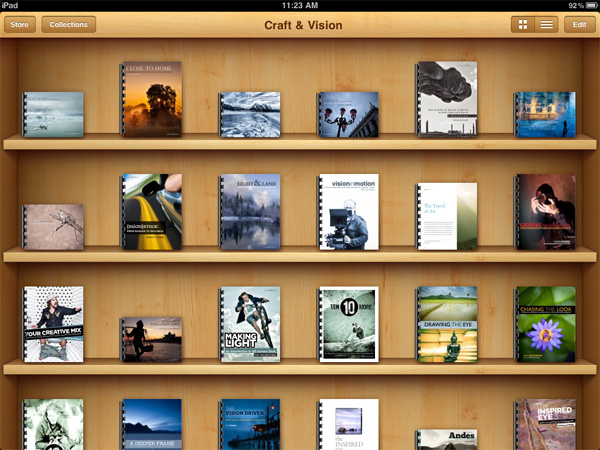
Task: Switch to list view icon
Action: tap(546, 24)
